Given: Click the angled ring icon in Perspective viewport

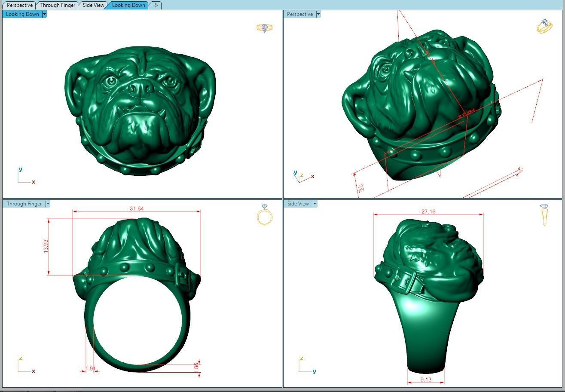Looking at the screenshot, I should pyautogui.click(x=544, y=26).
